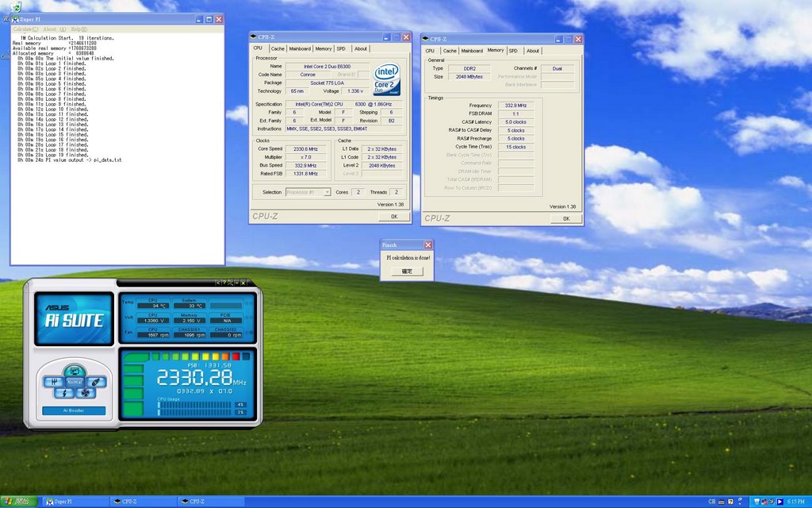Close the Finish dialog

(427, 244)
